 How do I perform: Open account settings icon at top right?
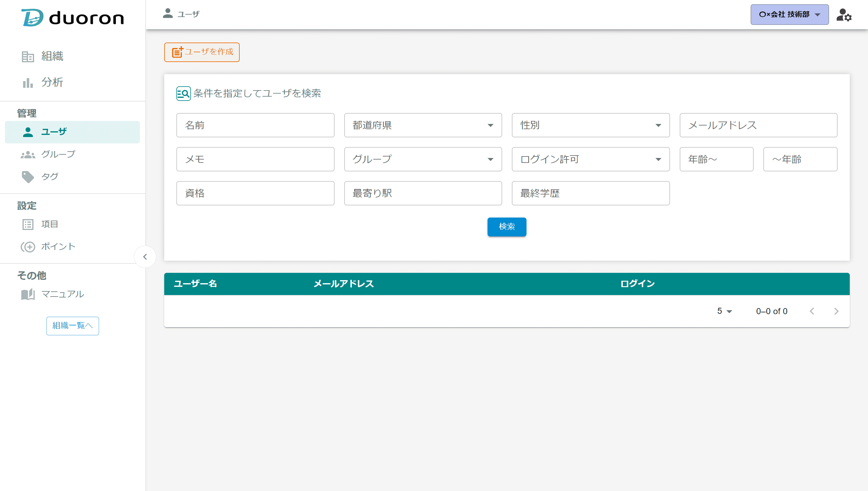click(844, 15)
